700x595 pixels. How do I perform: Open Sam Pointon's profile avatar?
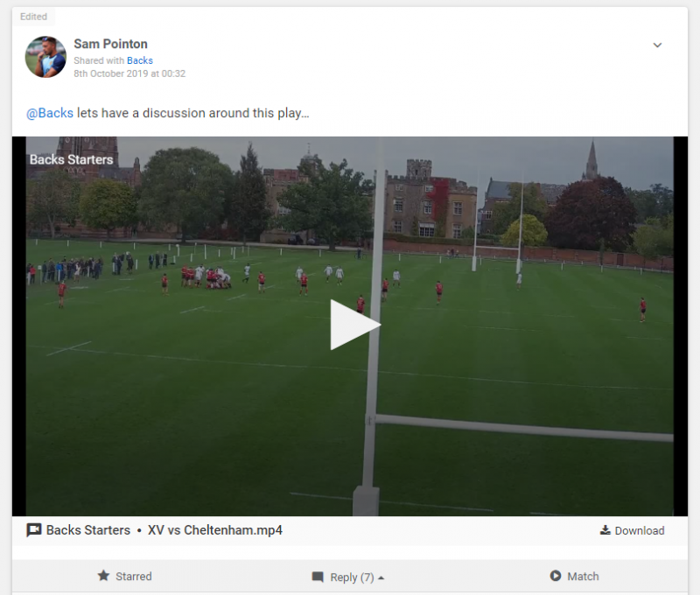45,57
